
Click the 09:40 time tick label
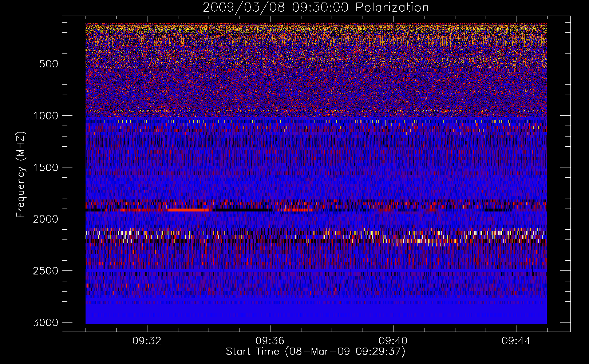pos(393,341)
